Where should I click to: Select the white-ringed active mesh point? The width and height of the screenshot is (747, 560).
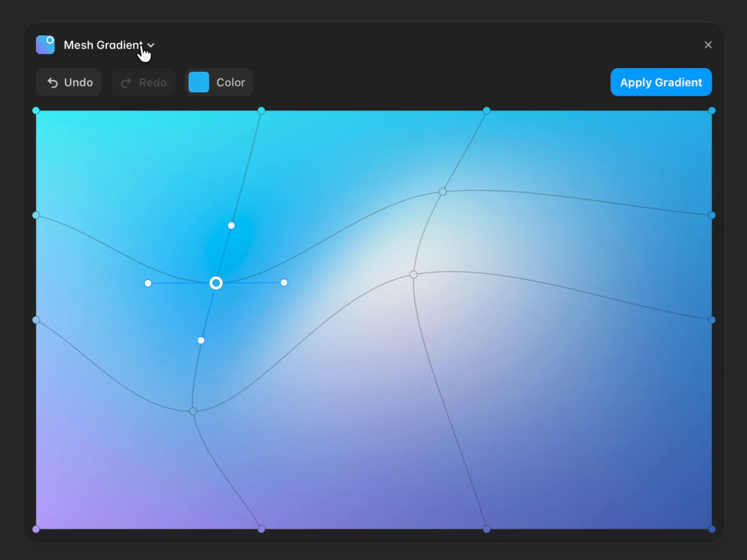point(216,283)
